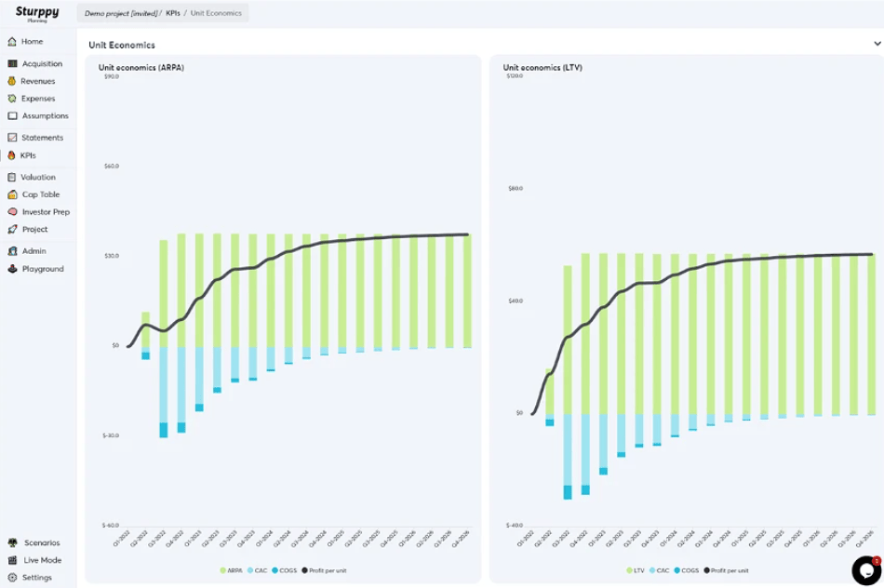Viewport: 884px width, 588px height.
Task: Click the Sturppy logo
Action: point(37,13)
